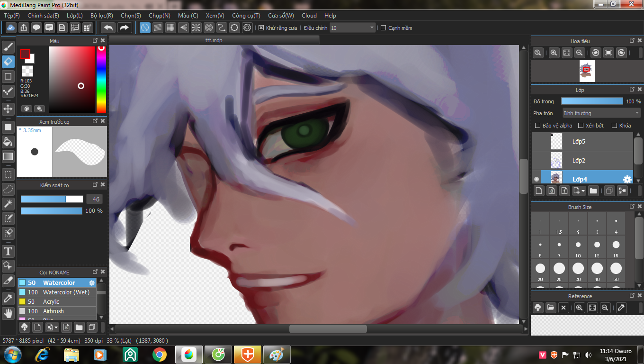Enable the curve snap
Image resolution: width=644 pixels, height=364 pixels.
pos(222,27)
